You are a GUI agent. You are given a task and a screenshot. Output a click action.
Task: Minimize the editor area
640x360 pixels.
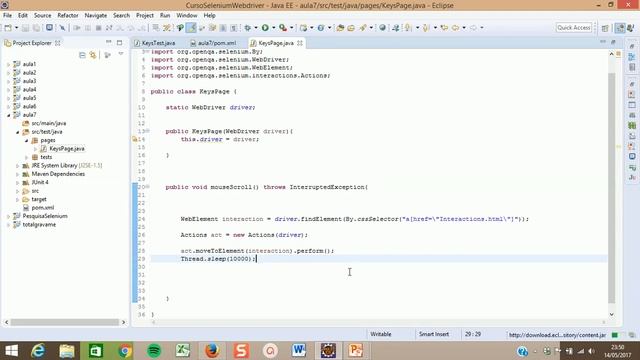[x=603, y=42]
